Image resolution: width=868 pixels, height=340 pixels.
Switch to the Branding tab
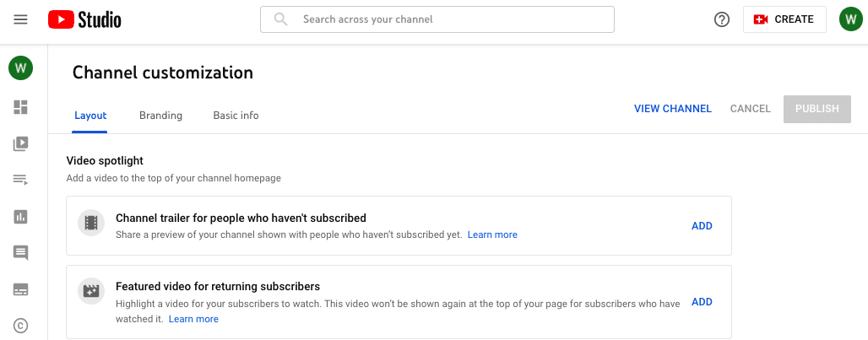coord(160,116)
